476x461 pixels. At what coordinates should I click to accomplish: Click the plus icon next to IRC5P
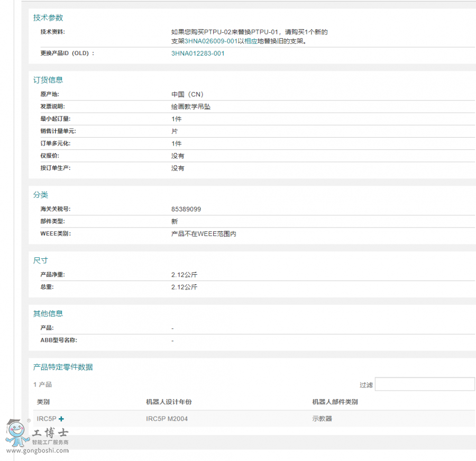(x=61, y=418)
